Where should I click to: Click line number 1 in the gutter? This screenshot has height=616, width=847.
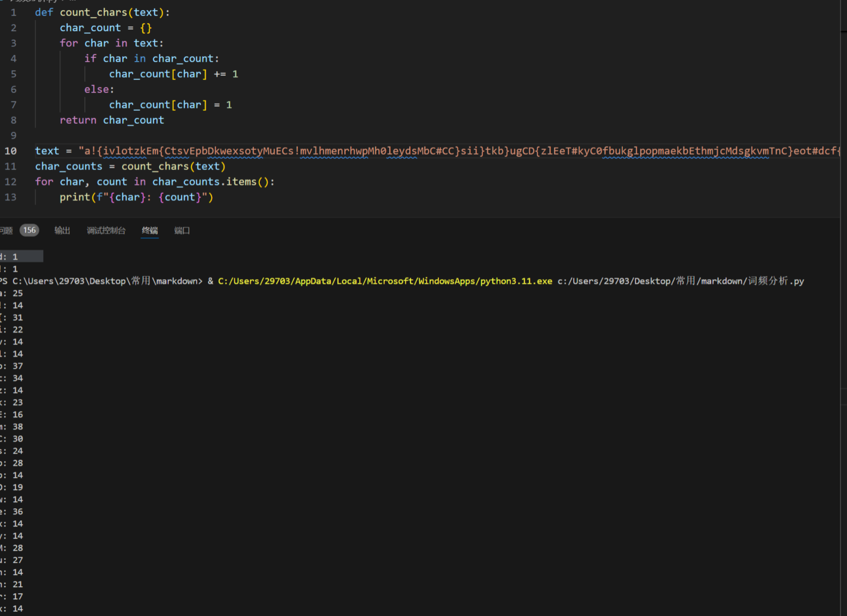point(14,12)
